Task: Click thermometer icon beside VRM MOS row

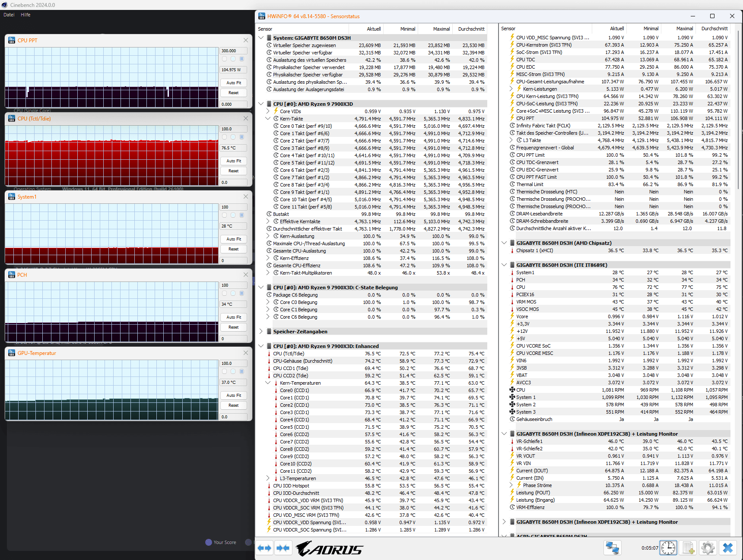Action: pyautogui.click(x=512, y=302)
